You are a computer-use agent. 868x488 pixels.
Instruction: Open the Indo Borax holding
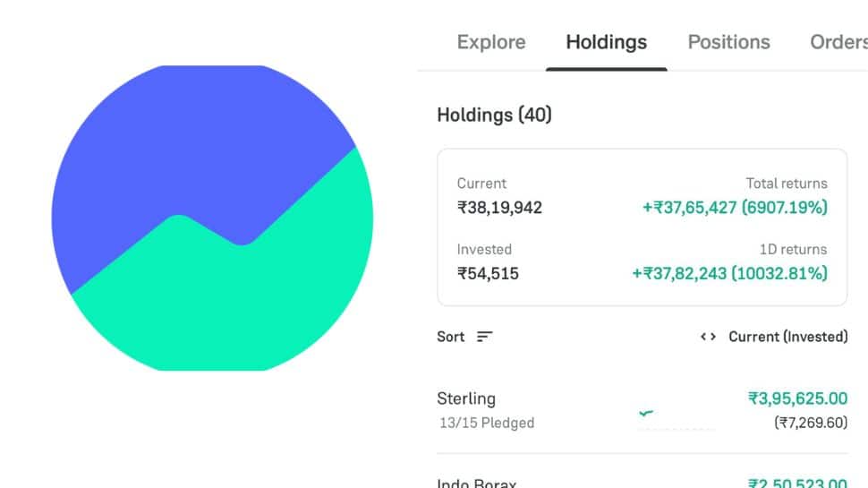477,482
